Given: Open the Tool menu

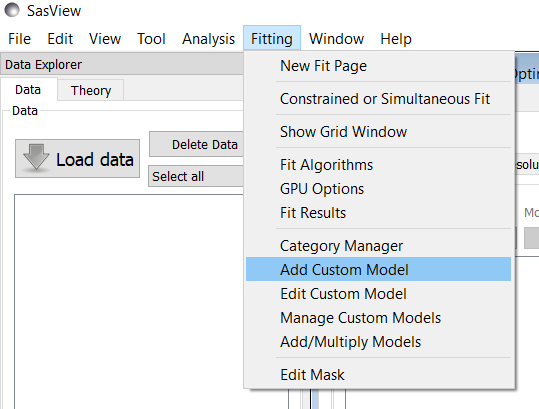Looking at the screenshot, I should click(151, 38).
